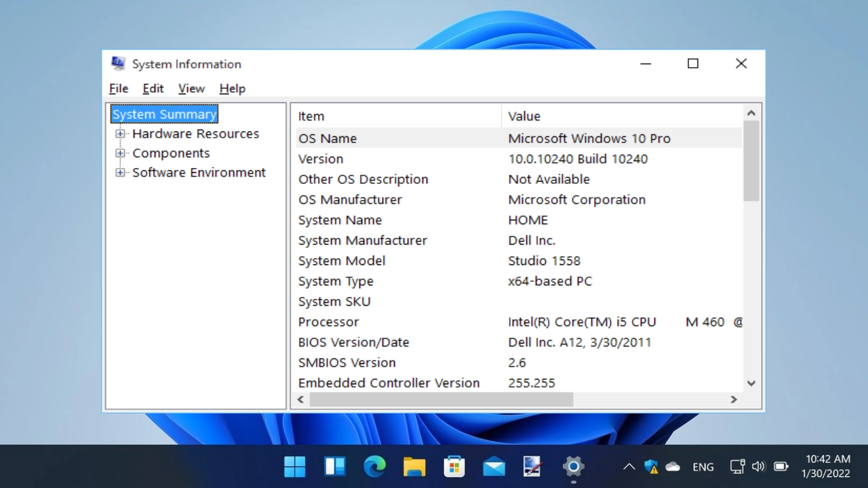The height and width of the screenshot is (488, 868).
Task: Select the System Manufacturer row
Action: point(519,240)
